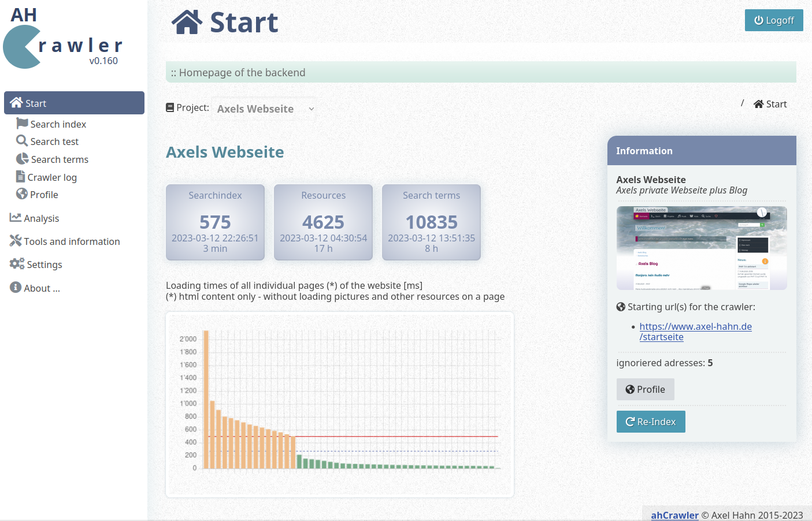Click the chart icon next to Analysis
812x521 pixels.
coord(16,218)
